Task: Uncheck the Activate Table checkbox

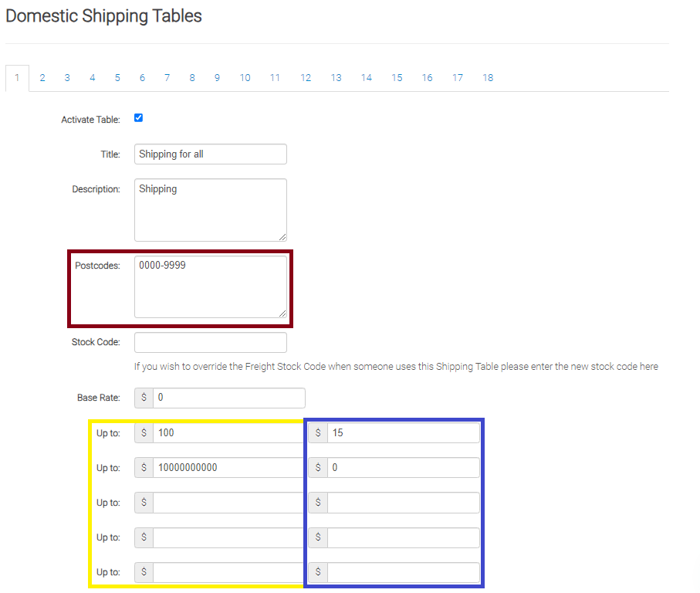Action: 139,118
